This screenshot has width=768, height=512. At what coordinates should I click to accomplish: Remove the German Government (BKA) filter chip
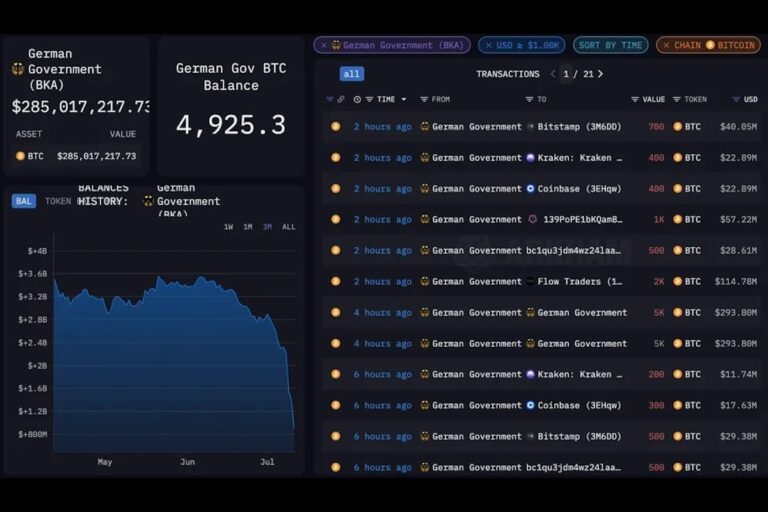323,46
